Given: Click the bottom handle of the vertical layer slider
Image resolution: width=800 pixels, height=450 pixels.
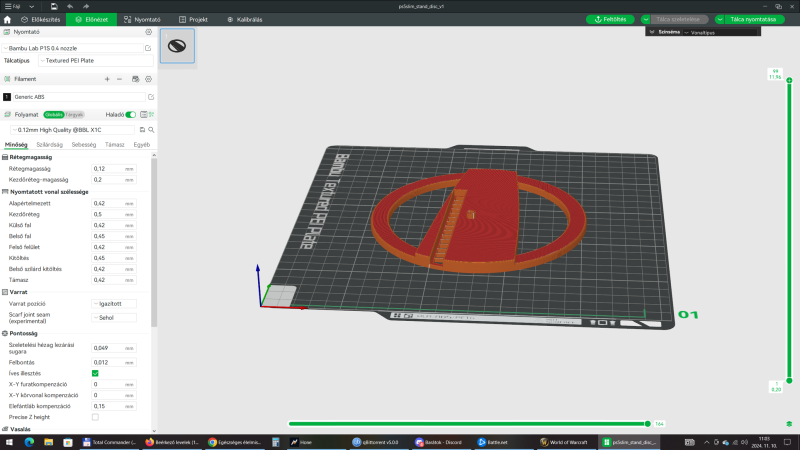Looking at the screenshot, I should click(x=789, y=381).
